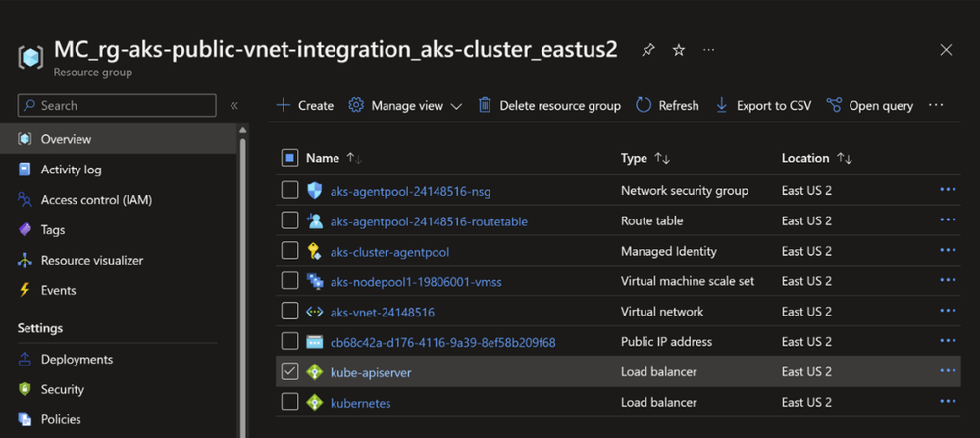980x438 pixels.
Task: Mark resource group as favorite star
Action: (x=679, y=50)
